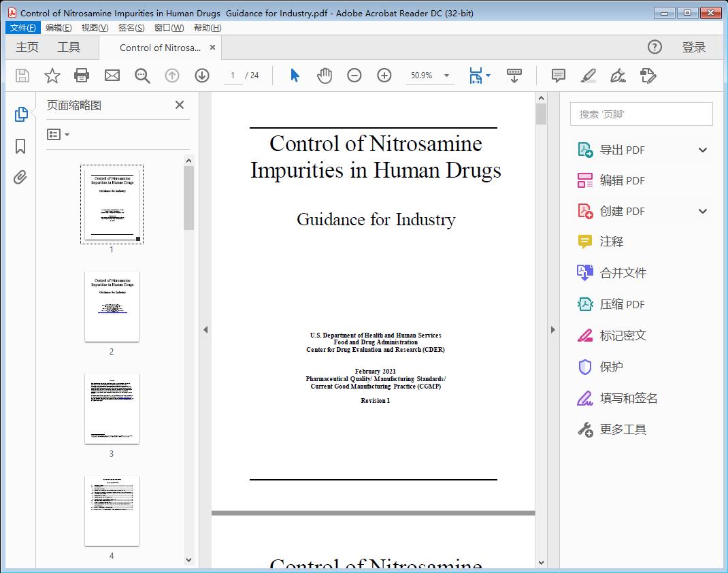Image resolution: width=728 pixels, height=573 pixels.
Task: Open page thumbnails panel icon
Action: (21, 114)
